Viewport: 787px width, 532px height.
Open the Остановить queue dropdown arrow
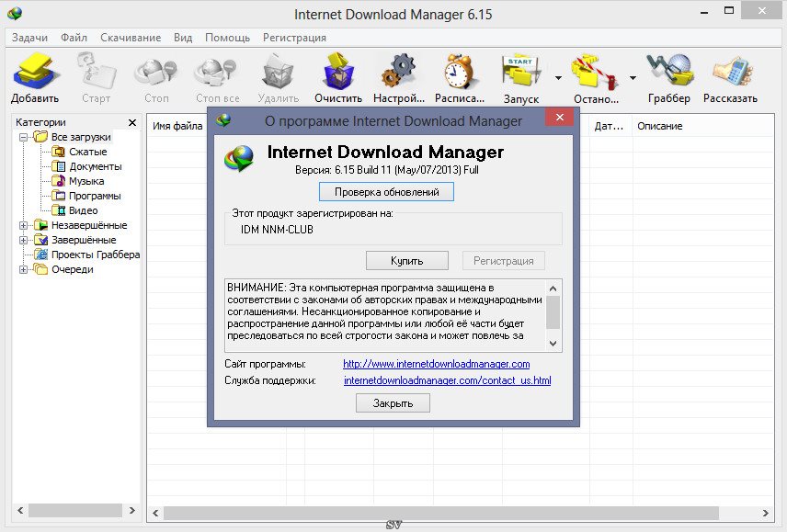click(633, 78)
